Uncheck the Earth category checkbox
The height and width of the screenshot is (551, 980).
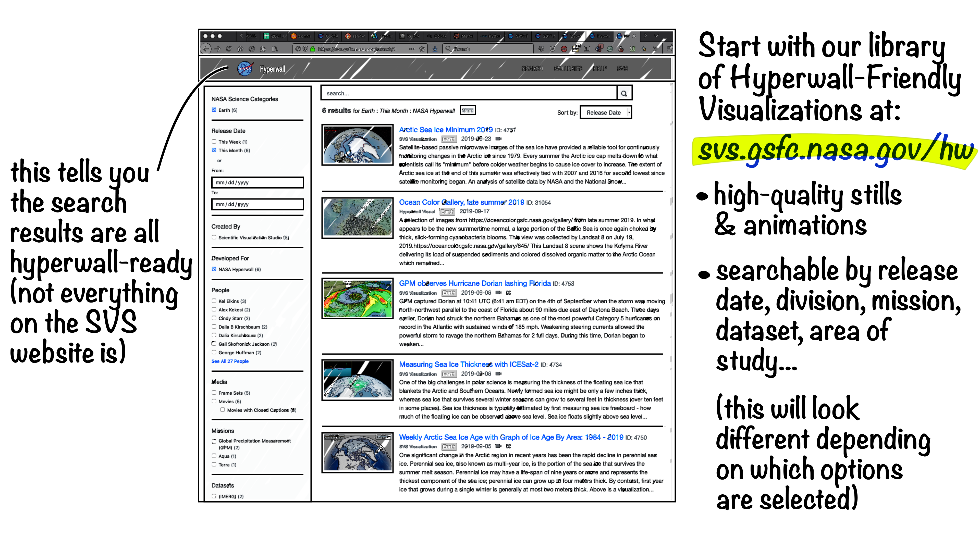pos(214,110)
